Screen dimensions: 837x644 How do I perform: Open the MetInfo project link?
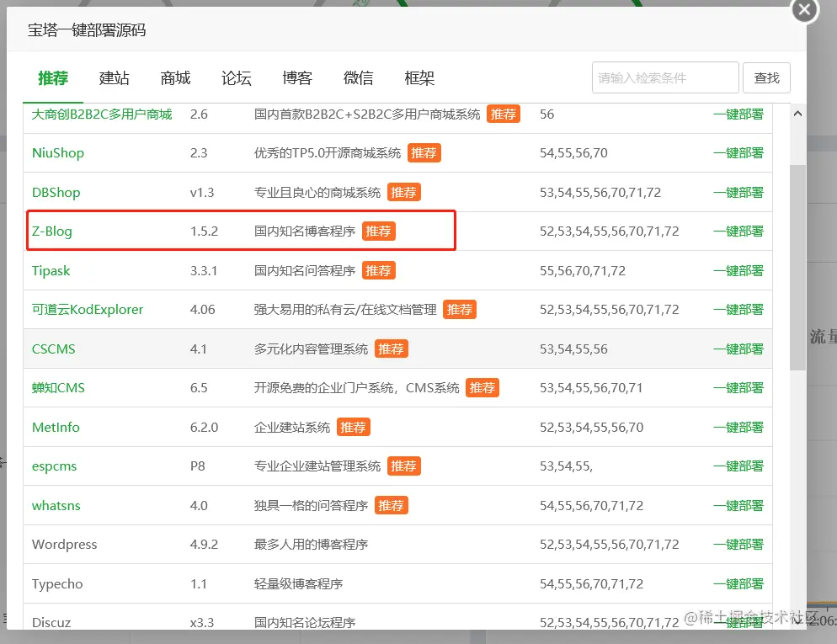point(56,428)
